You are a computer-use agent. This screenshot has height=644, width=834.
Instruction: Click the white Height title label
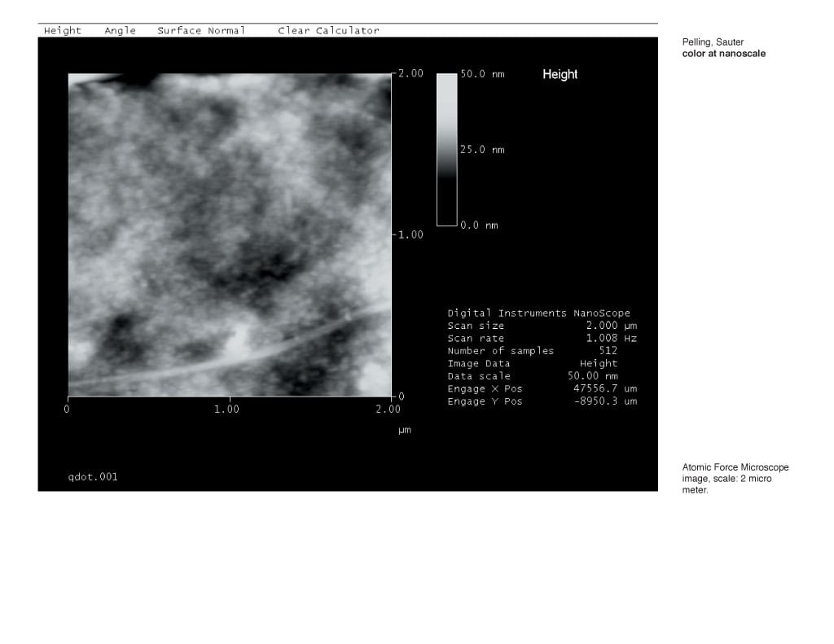[x=560, y=74]
